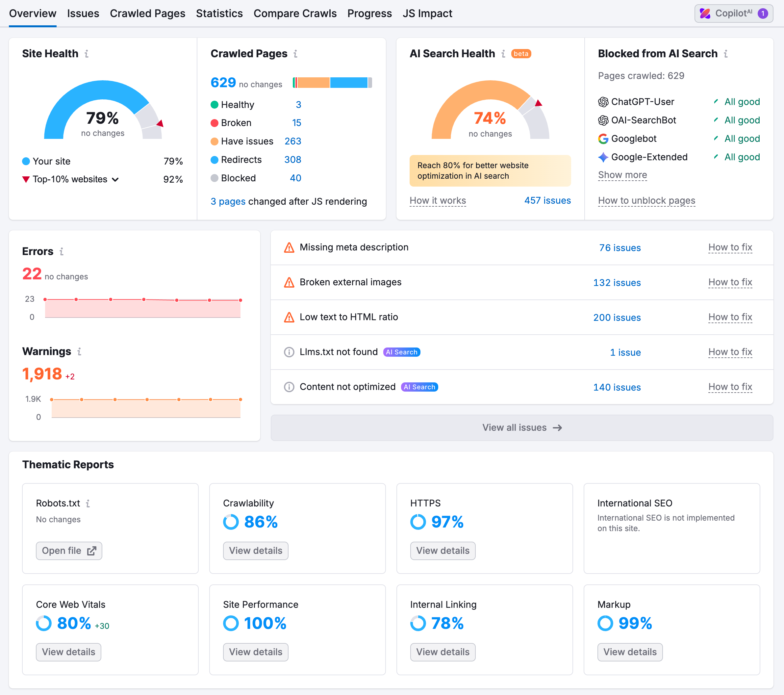This screenshot has width=784, height=695.
Task: Click the Robots.txt info icon
Action: click(x=88, y=503)
